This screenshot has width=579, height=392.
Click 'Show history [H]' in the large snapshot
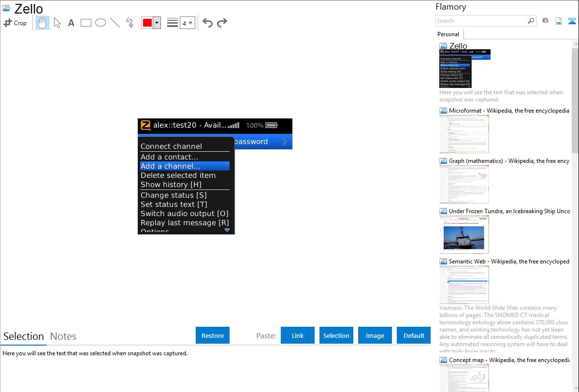tap(171, 185)
